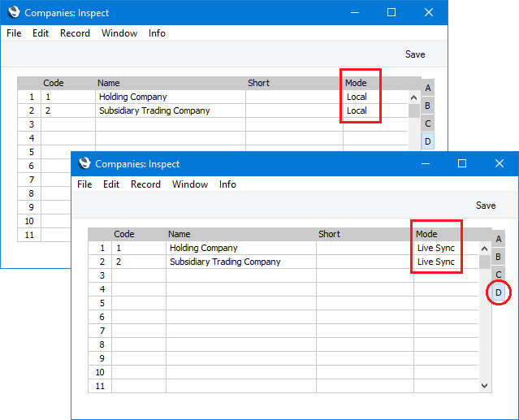
Task: Click Save in the back Companies window
Action: coord(415,54)
